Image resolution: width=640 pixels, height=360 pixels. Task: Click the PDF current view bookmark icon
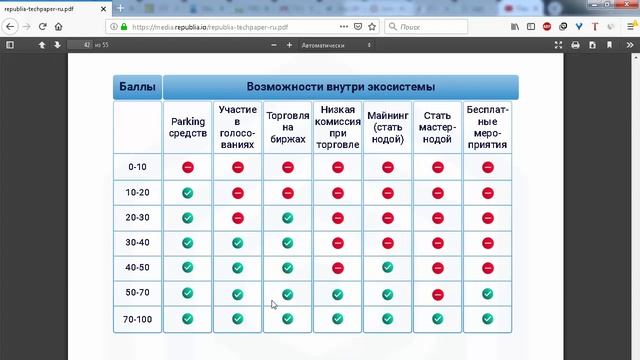609,45
